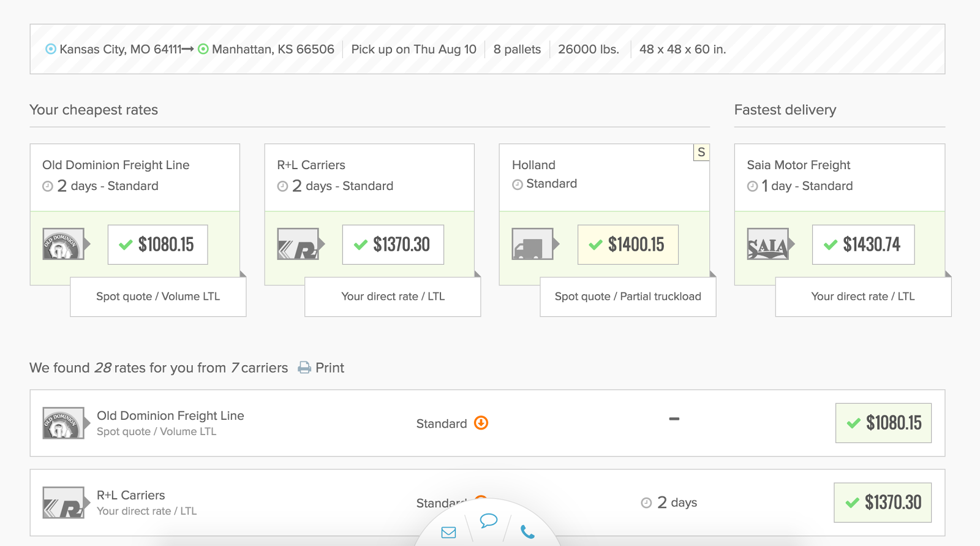Select the $1370.30 rate on R+L Carriers card
The height and width of the screenshot is (546, 980).
pos(393,245)
